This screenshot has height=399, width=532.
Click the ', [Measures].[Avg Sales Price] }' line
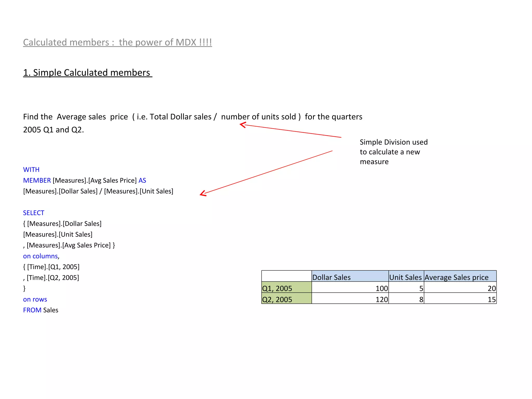(69, 245)
